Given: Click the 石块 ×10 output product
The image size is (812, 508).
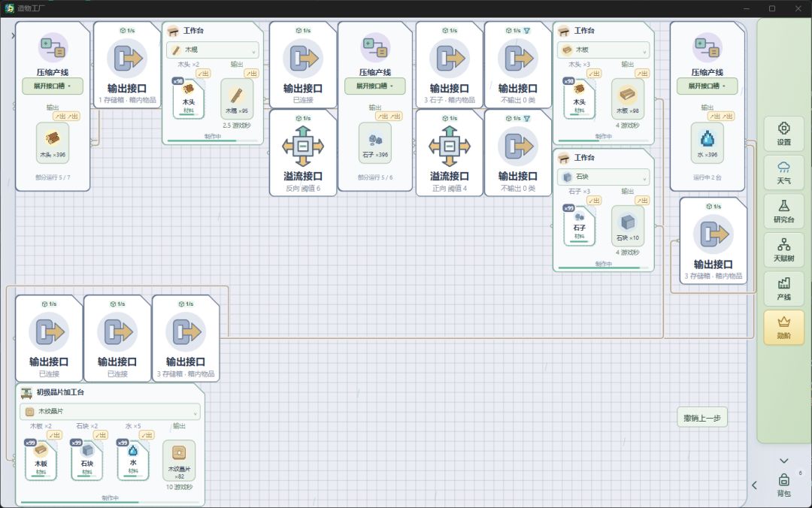Looking at the screenshot, I should click(x=628, y=225).
